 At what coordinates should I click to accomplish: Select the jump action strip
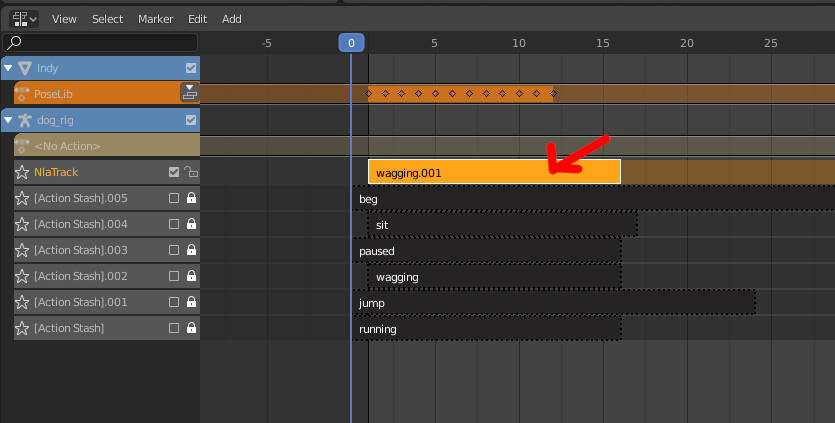(550, 302)
